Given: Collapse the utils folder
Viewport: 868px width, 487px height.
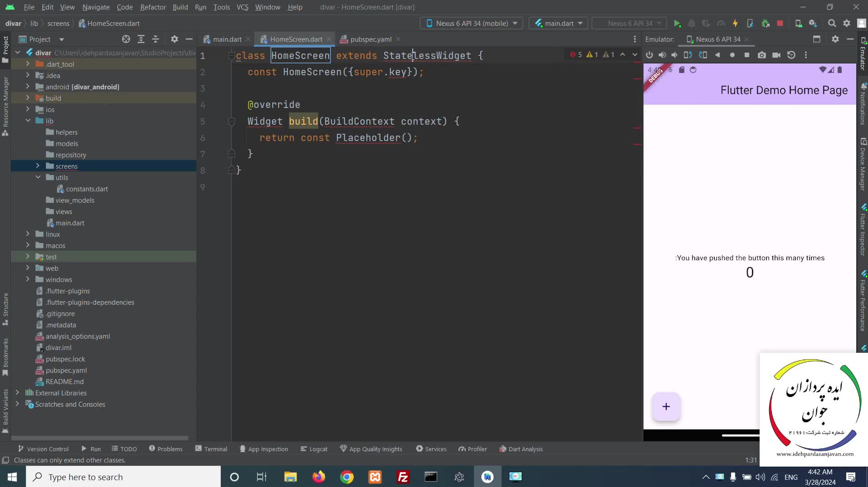Looking at the screenshot, I should click(38, 177).
